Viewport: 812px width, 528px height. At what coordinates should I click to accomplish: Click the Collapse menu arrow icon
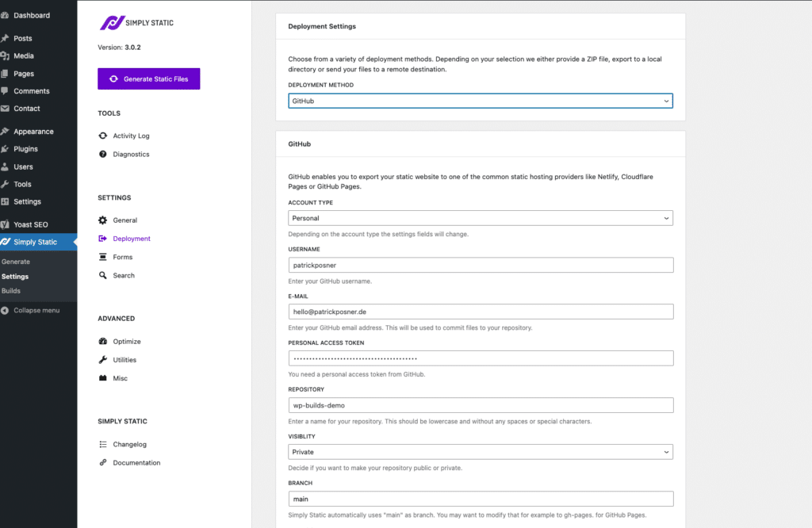[5, 311]
